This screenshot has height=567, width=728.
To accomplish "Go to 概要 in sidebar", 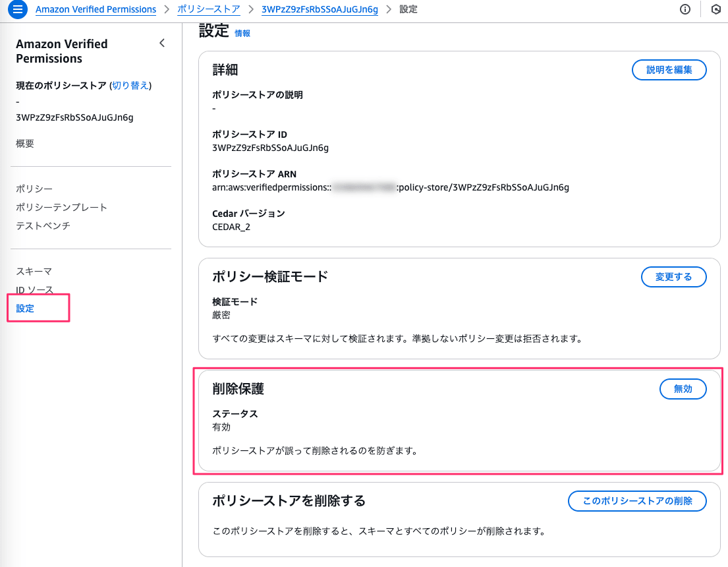I will point(25,144).
